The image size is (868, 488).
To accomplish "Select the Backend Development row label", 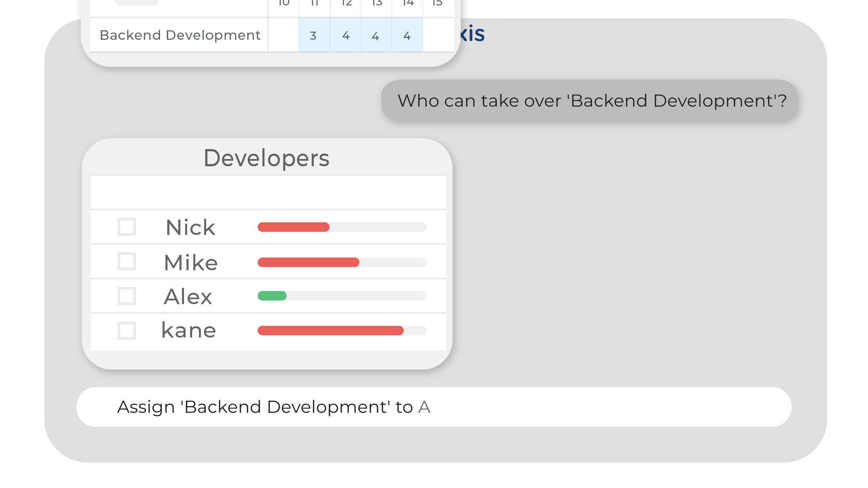I will [x=180, y=35].
